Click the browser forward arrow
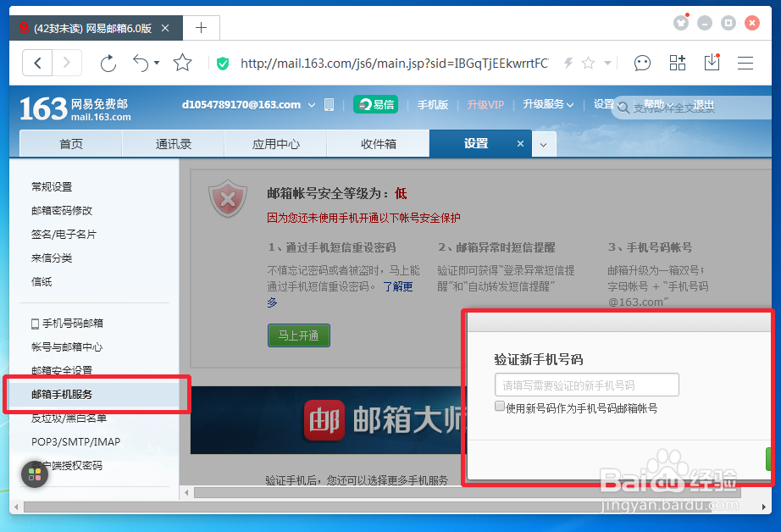This screenshot has width=781, height=532. pos(67,63)
